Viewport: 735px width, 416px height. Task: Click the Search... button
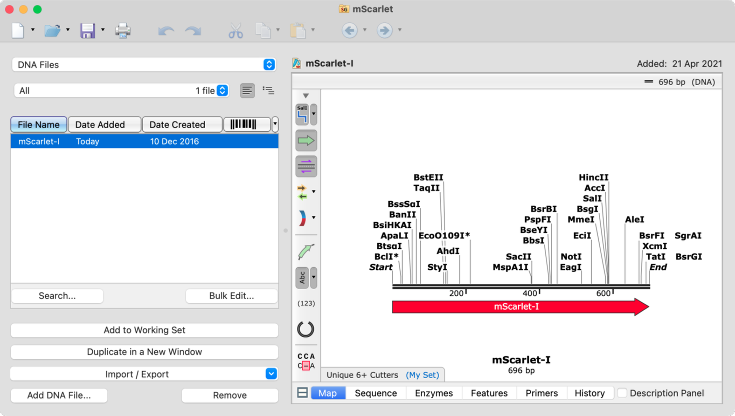(x=57, y=296)
